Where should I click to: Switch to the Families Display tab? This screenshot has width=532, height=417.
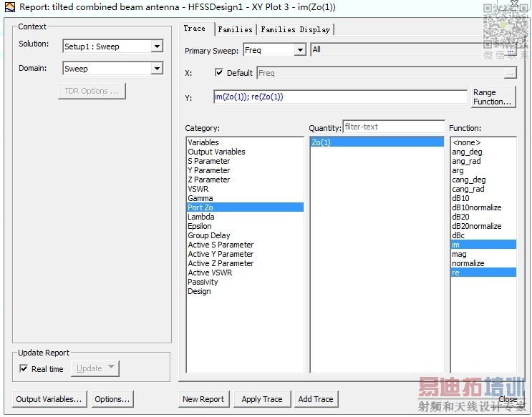295,30
